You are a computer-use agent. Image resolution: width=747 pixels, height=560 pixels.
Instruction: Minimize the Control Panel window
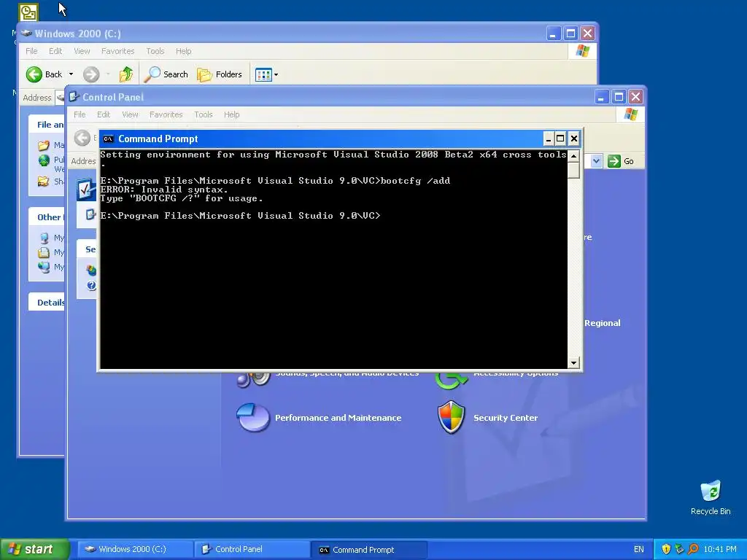point(602,97)
